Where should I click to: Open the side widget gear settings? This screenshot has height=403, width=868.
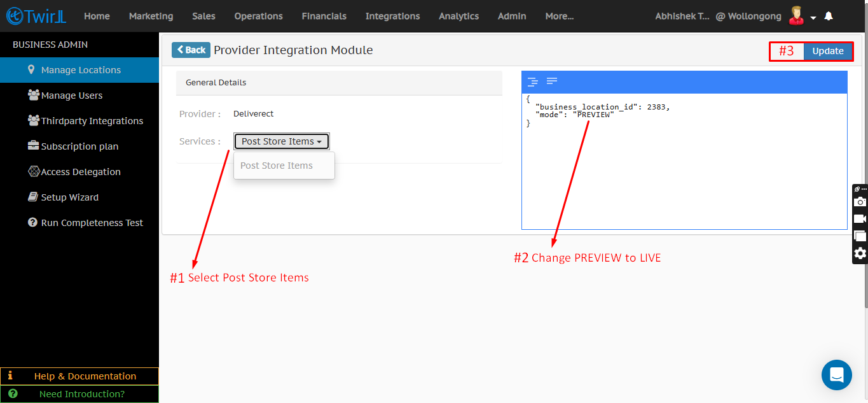pos(860,253)
